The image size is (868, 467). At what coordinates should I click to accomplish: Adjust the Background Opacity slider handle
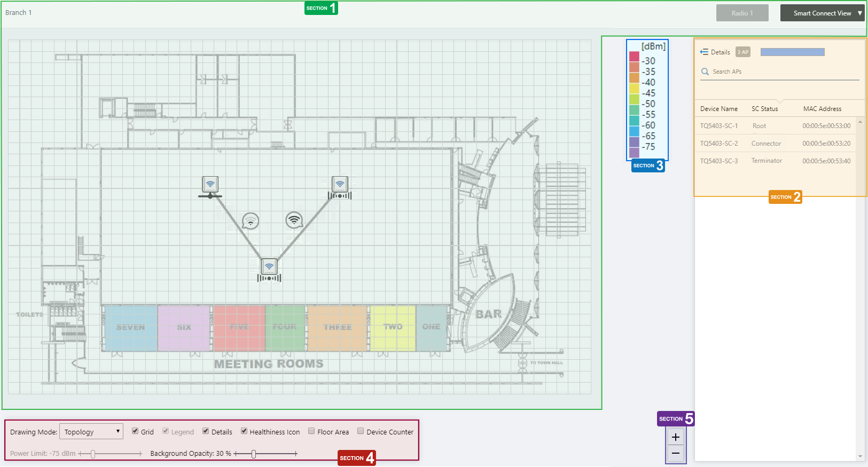(x=254, y=454)
